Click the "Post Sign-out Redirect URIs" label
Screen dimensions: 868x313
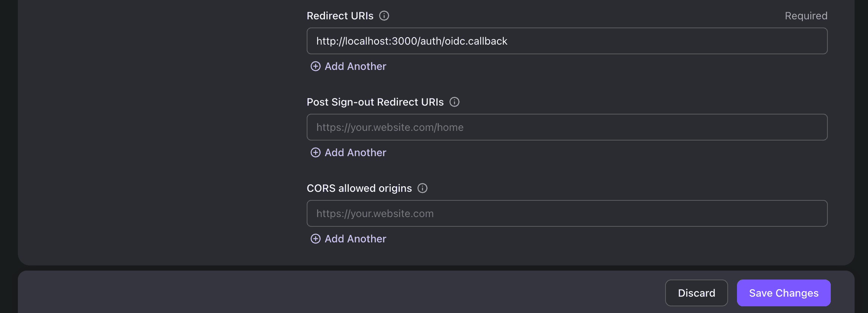coord(375,102)
